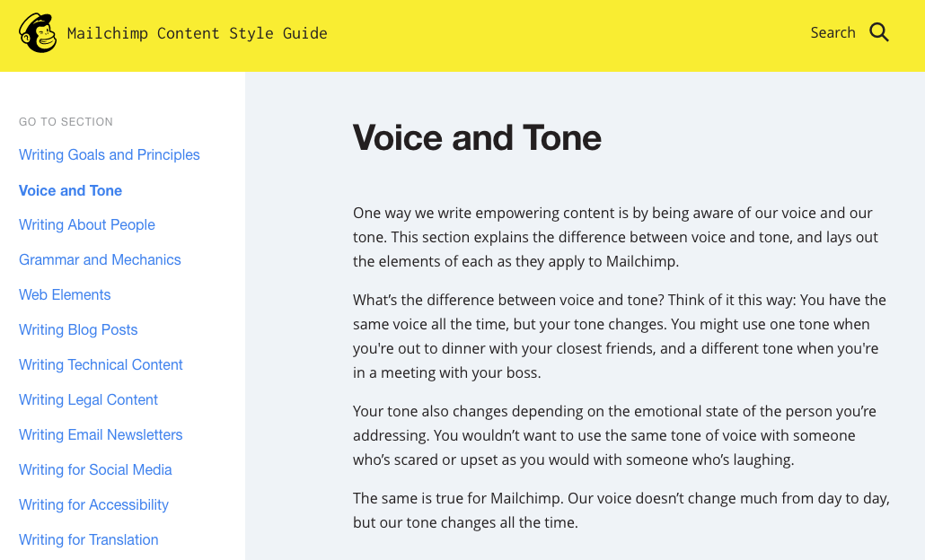This screenshot has height=560, width=925.
Task: Open Grammar and Mechanics section
Action: click(x=100, y=259)
